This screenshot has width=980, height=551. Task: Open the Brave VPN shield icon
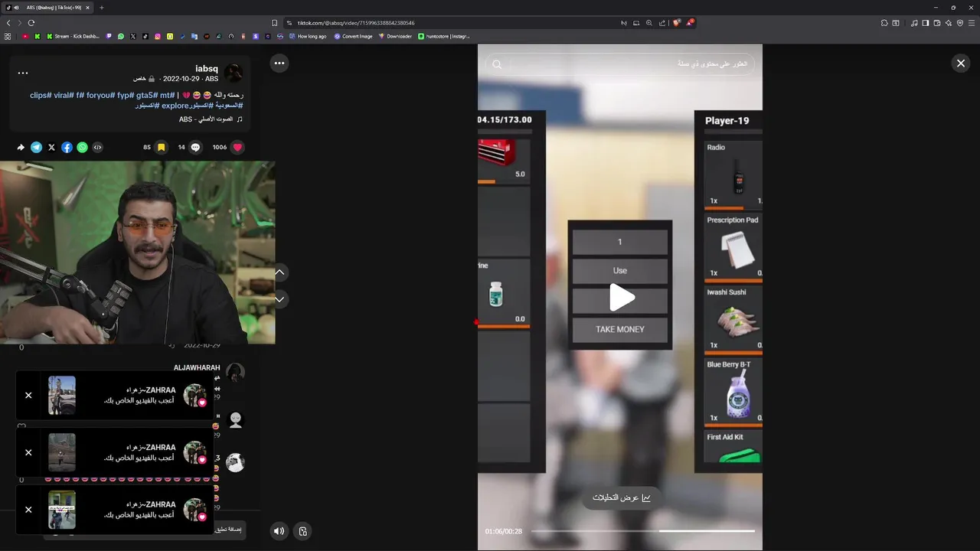[960, 23]
